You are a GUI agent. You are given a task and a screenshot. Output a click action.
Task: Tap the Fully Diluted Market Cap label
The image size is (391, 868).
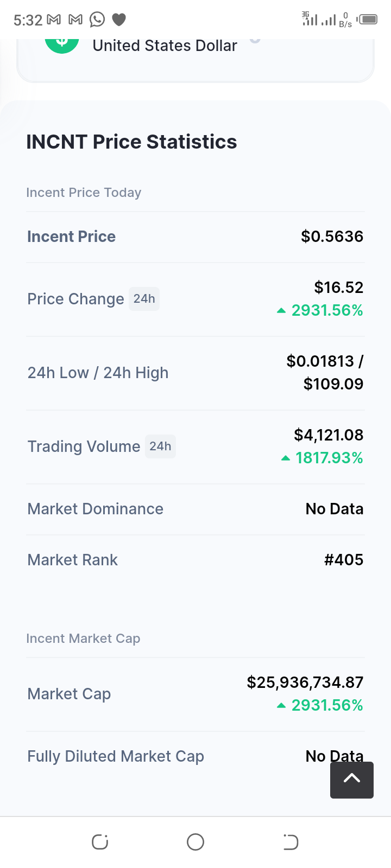116,756
